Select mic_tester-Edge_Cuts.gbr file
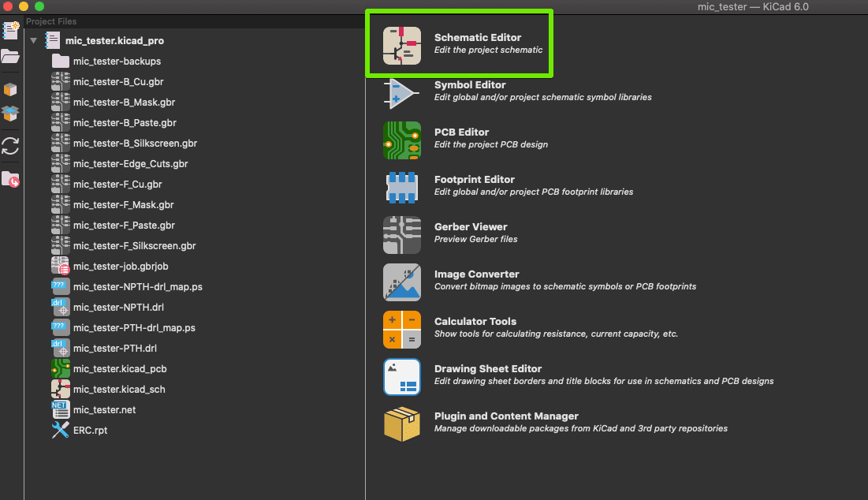 click(130, 163)
